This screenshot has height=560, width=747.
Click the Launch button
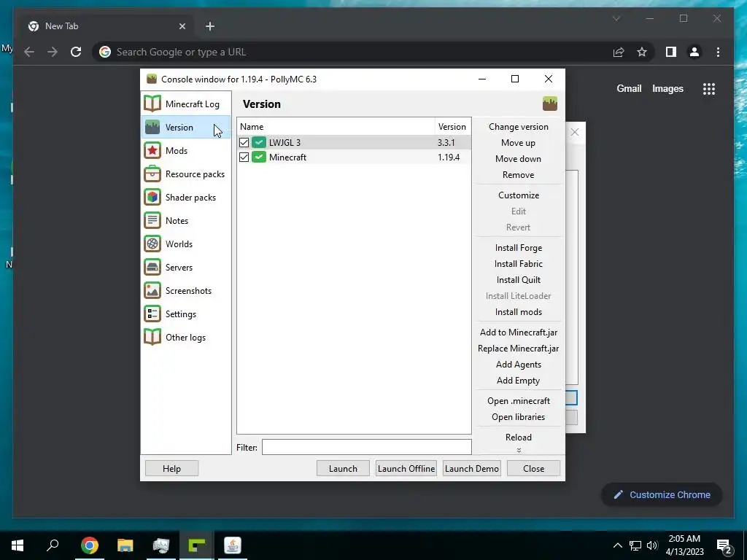(x=343, y=469)
